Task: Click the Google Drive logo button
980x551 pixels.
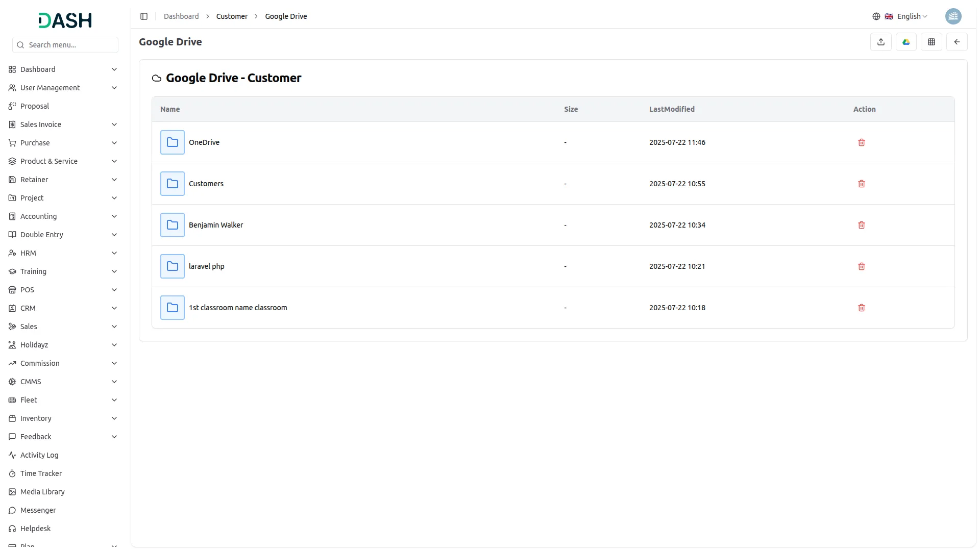Action: point(906,42)
